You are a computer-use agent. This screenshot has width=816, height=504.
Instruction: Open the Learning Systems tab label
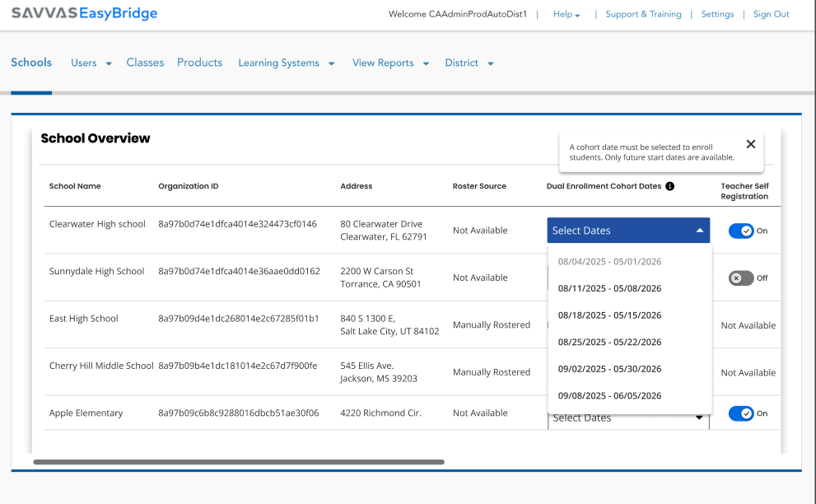point(278,63)
